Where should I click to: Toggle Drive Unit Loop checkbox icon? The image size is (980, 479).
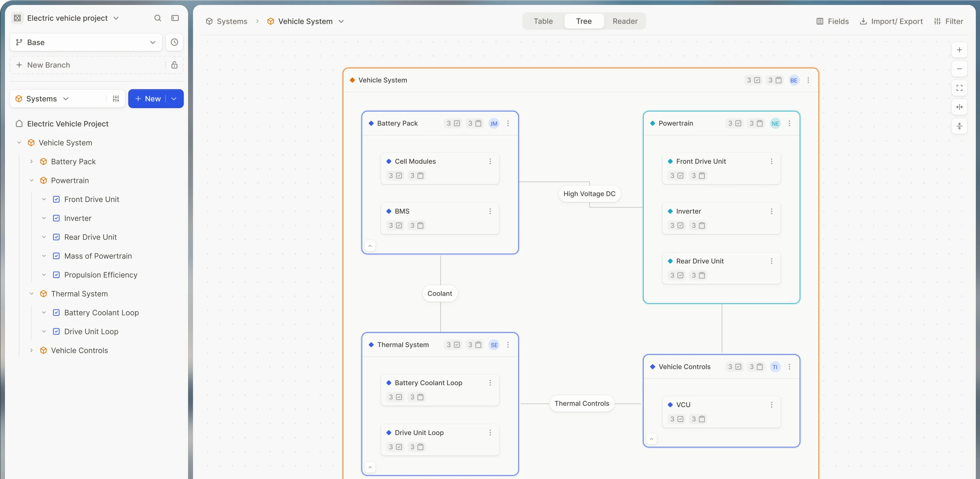56,331
